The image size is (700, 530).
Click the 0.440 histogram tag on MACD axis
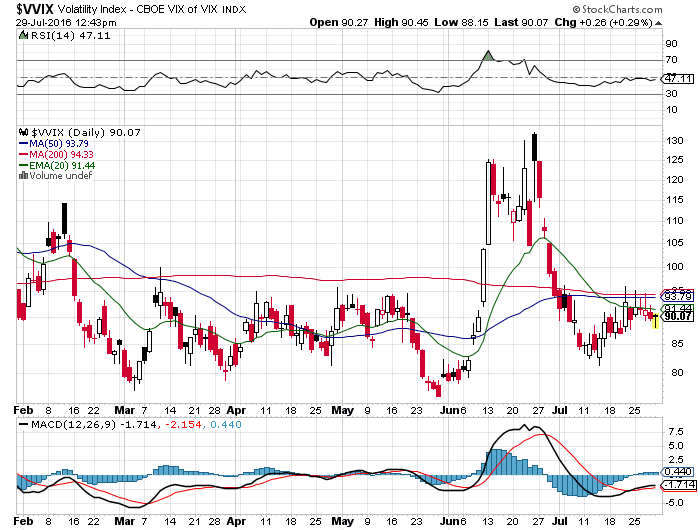click(679, 472)
